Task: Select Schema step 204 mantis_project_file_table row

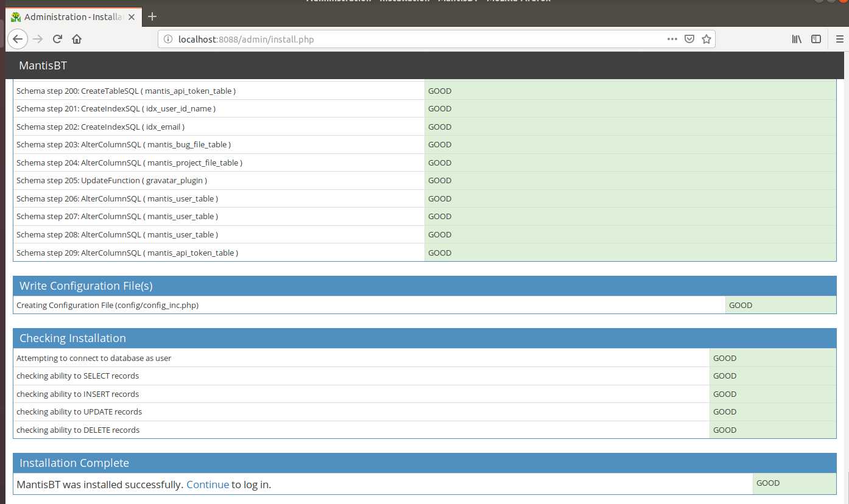Action: (424, 163)
